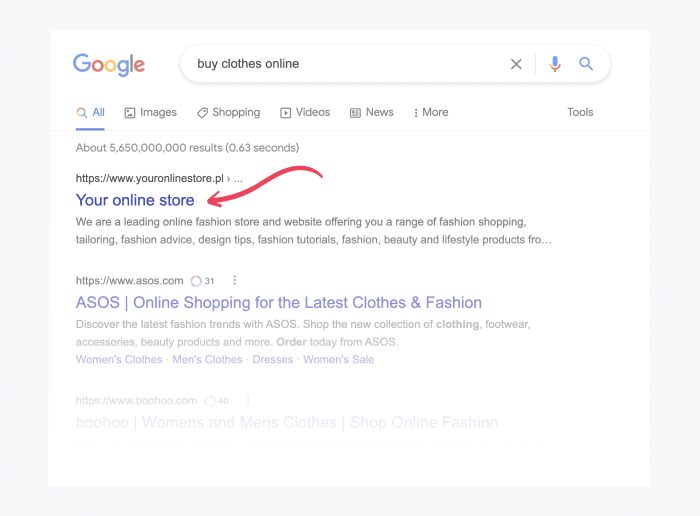
Task: Open the Men's Clothes sitelink
Action: (x=207, y=359)
